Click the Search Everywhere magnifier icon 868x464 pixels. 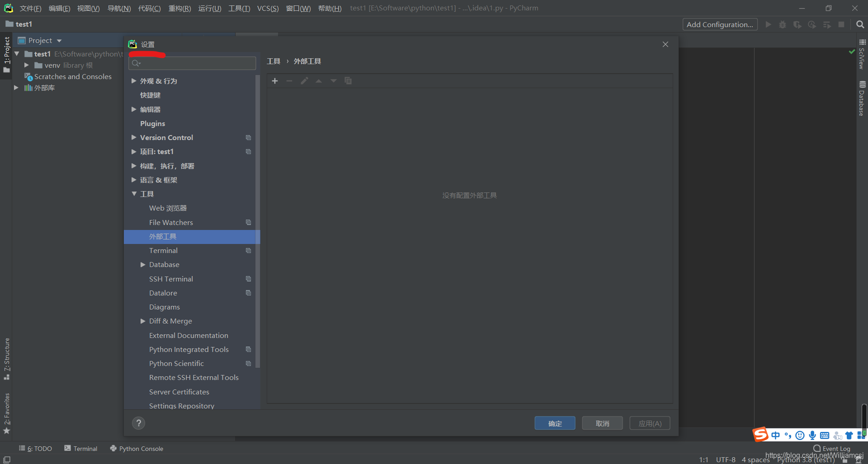[x=860, y=24]
